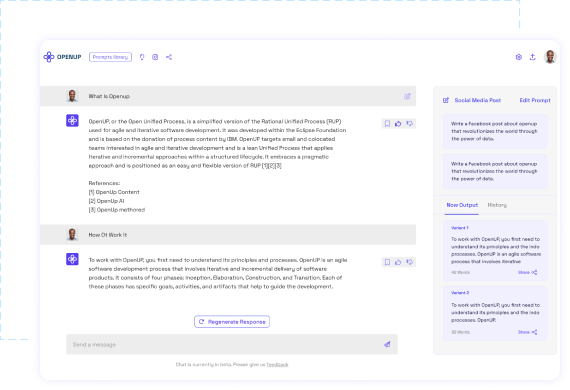
Task: Edit the 'What Is Openup' message
Action: 407,96
